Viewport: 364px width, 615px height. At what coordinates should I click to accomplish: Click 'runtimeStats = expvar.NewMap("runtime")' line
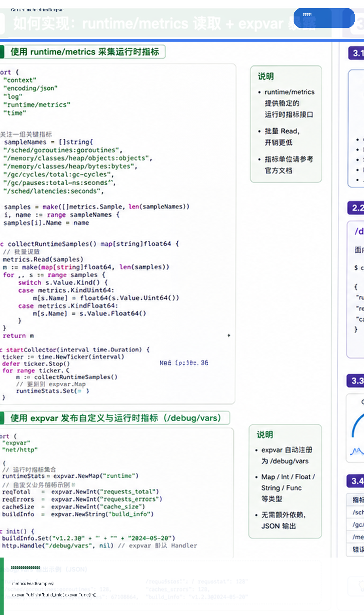pyautogui.click(x=70, y=476)
